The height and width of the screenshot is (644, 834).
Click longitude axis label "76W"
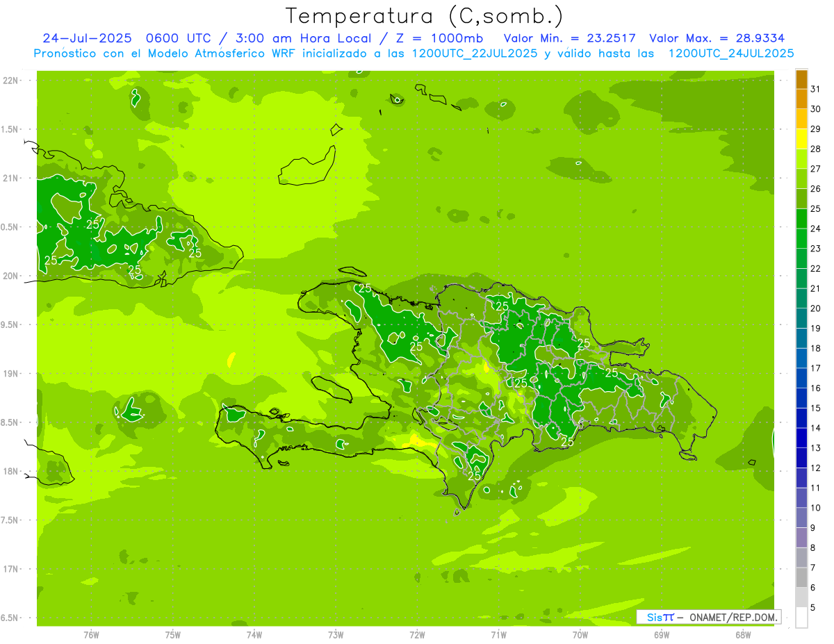tap(91, 635)
